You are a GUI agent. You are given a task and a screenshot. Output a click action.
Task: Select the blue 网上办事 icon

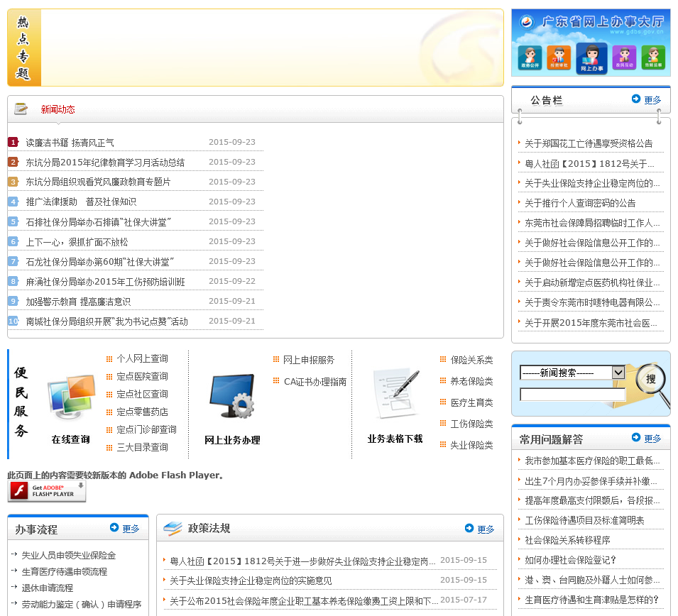coord(591,58)
